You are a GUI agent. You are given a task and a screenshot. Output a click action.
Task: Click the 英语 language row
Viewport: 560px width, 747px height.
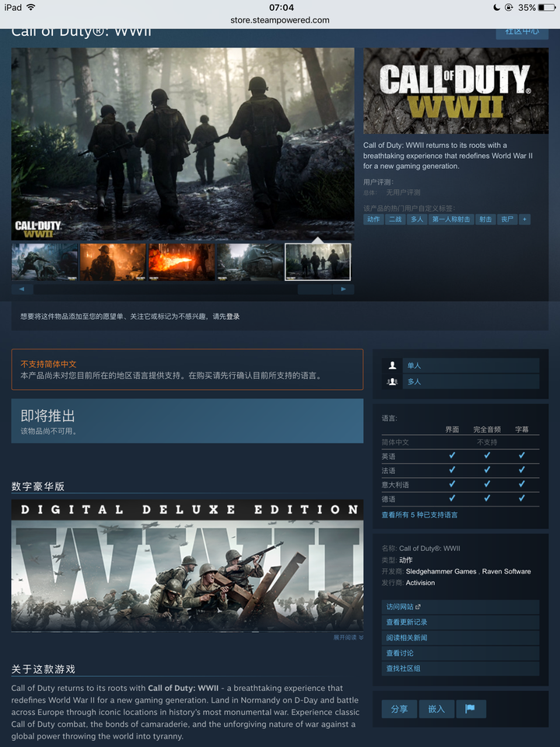(460, 456)
